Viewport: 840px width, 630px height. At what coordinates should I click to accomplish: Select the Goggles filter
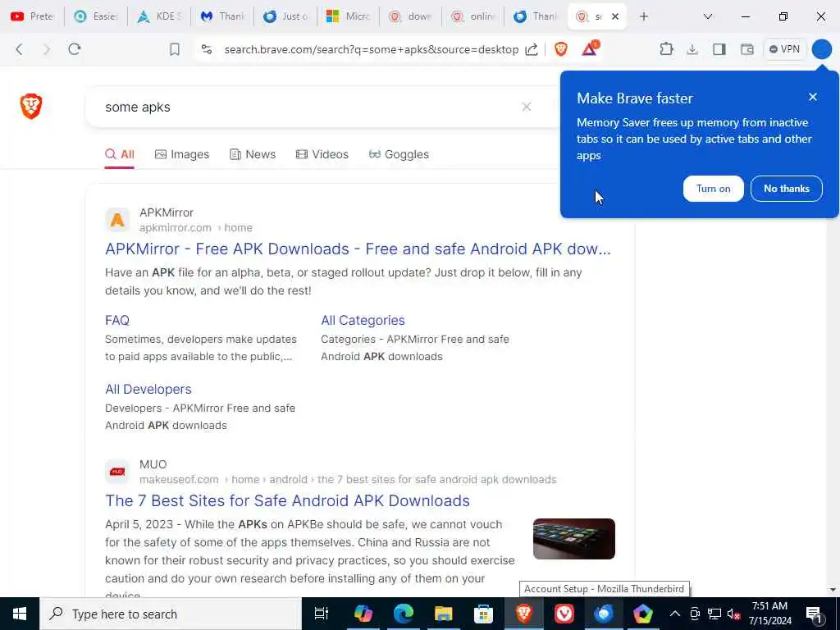tap(399, 154)
